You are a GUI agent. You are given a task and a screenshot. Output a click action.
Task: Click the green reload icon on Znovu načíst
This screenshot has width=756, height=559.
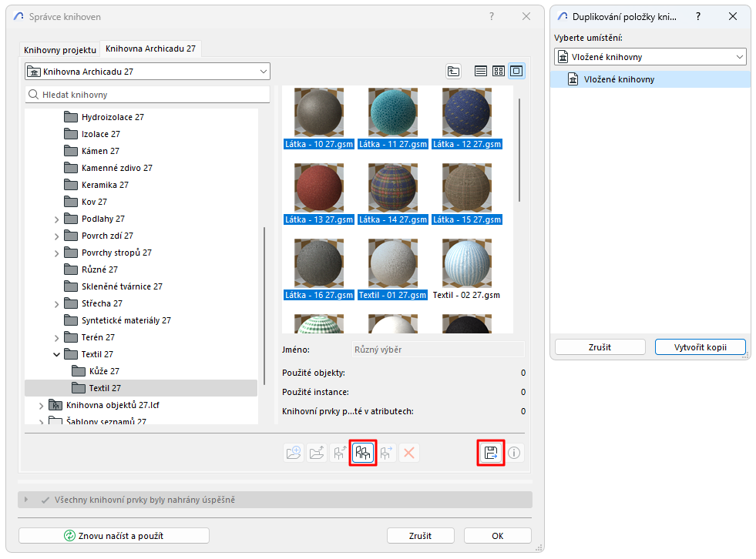[69, 536]
